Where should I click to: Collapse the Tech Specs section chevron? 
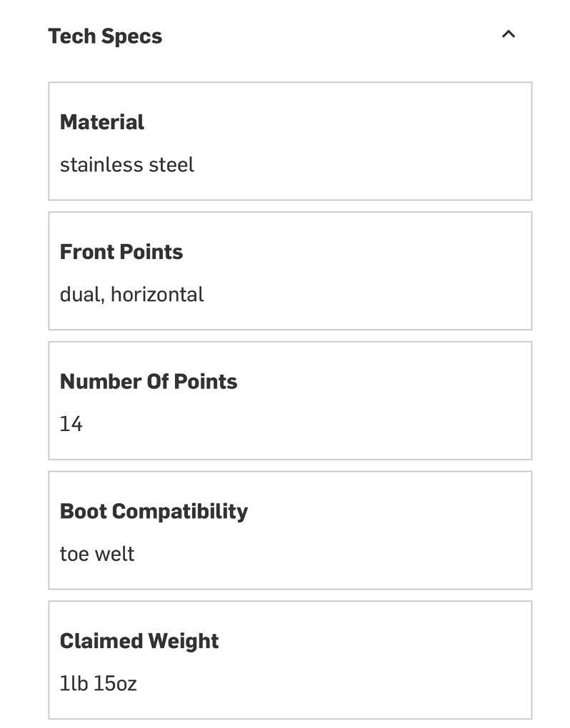pyautogui.click(x=509, y=34)
